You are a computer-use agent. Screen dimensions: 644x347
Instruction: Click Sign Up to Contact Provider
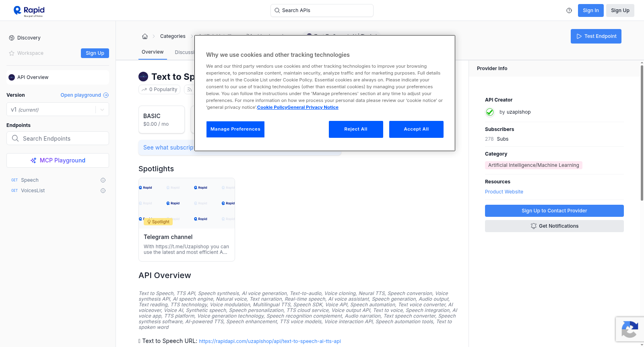554,211
